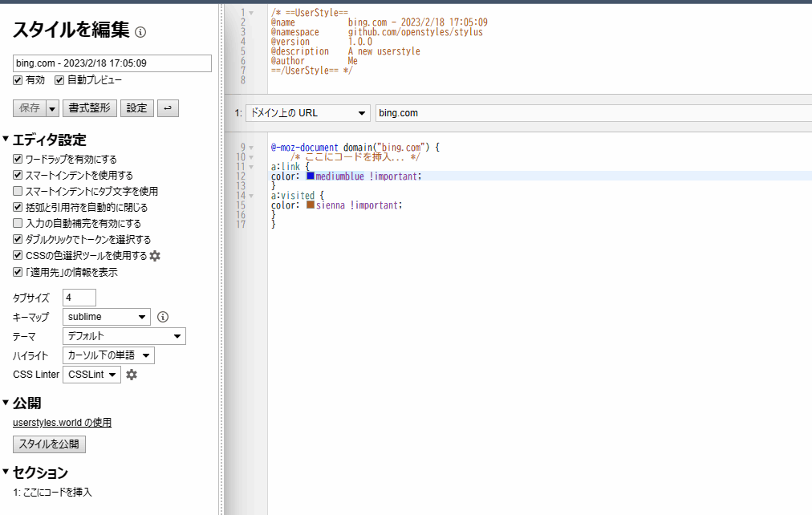Open テーマ デフォルト dropdown
Screen dimensions: 812x515
[124, 336]
